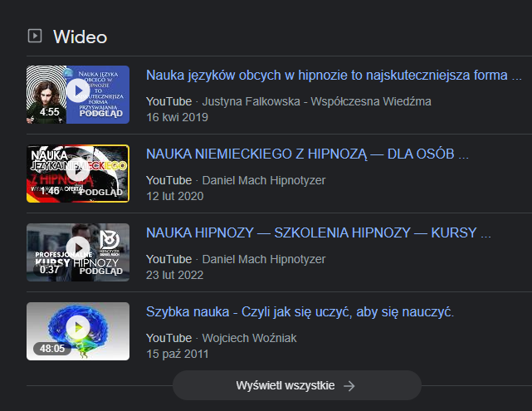Click the 1:46 duration badge
The image size is (532, 411).
click(x=50, y=191)
